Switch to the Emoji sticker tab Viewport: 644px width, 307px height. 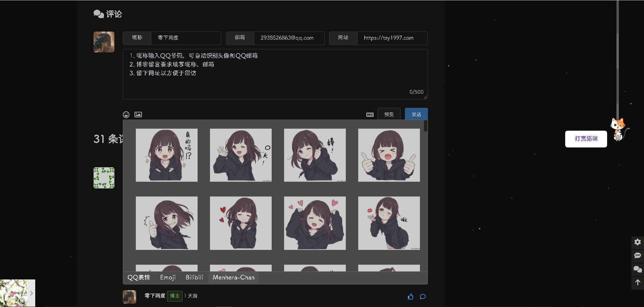[168, 277]
